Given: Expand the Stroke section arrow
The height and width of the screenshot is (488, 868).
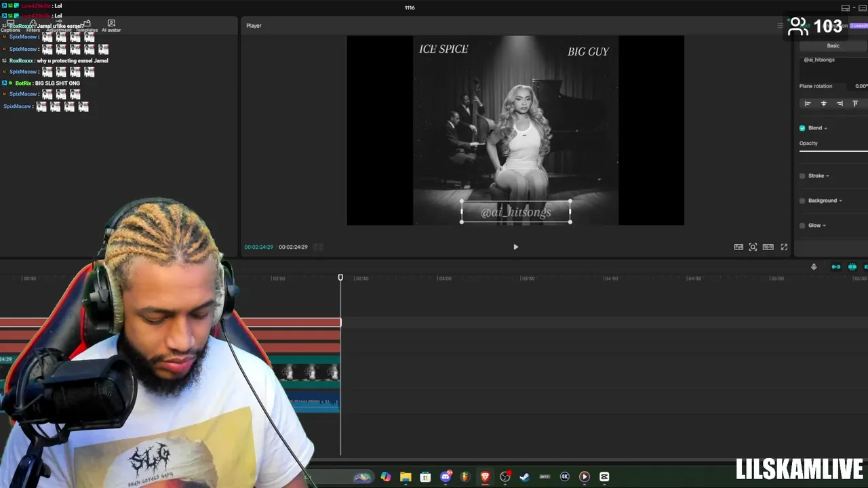Looking at the screenshot, I should point(827,176).
